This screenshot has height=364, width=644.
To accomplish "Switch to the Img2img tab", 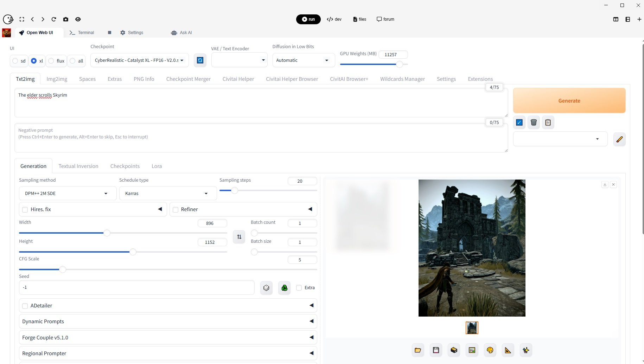I will (57, 79).
